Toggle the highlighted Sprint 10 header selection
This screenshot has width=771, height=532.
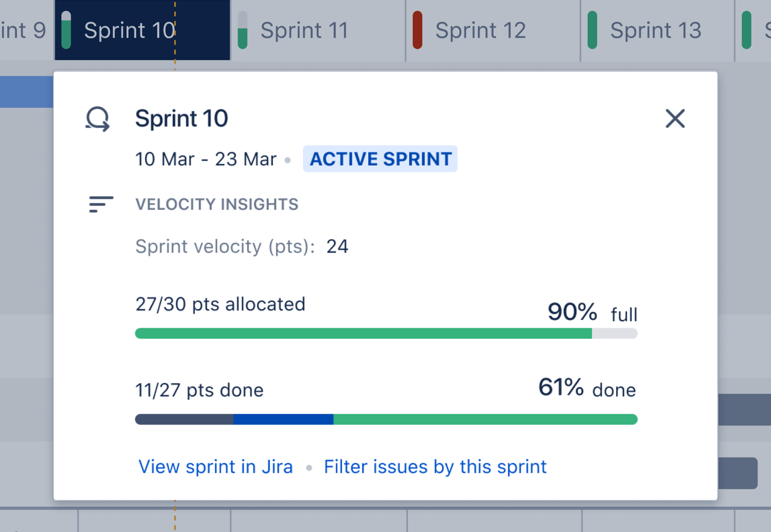coord(130,30)
